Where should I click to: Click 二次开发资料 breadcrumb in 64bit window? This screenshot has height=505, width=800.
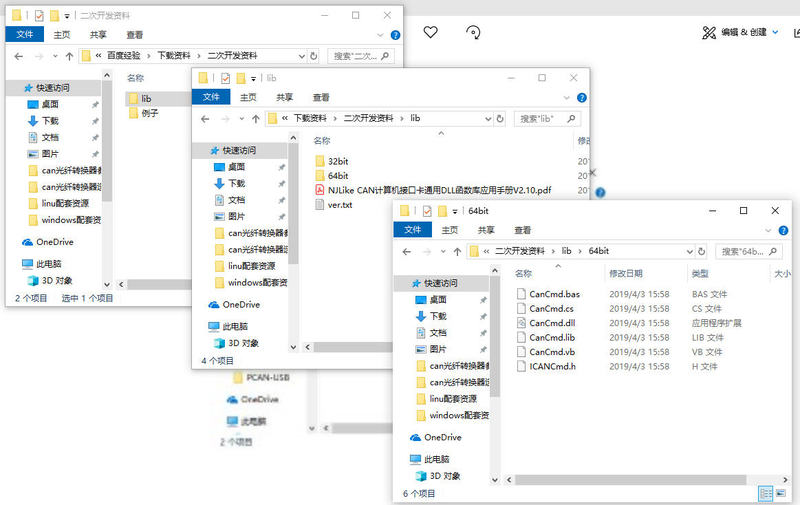tap(519, 251)
